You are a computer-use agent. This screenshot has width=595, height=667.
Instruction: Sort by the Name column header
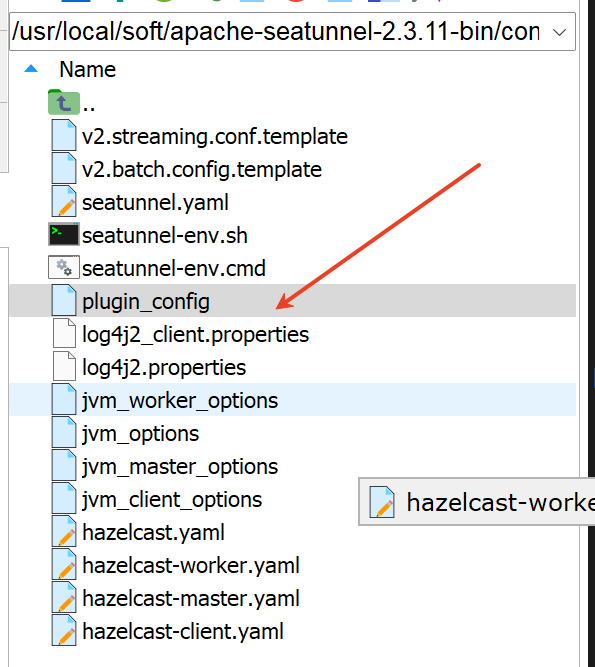coord(87,69)
